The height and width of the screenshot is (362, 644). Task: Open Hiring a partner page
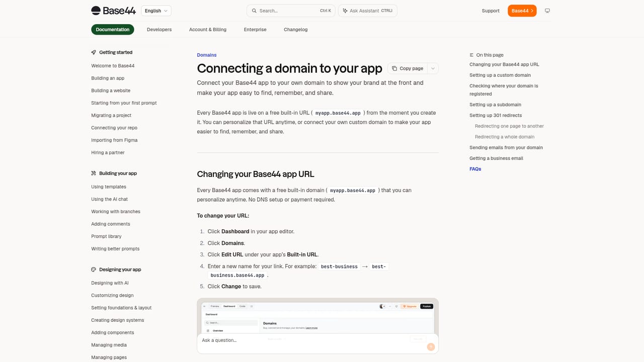pyautogui.click(x=108, y=153)
